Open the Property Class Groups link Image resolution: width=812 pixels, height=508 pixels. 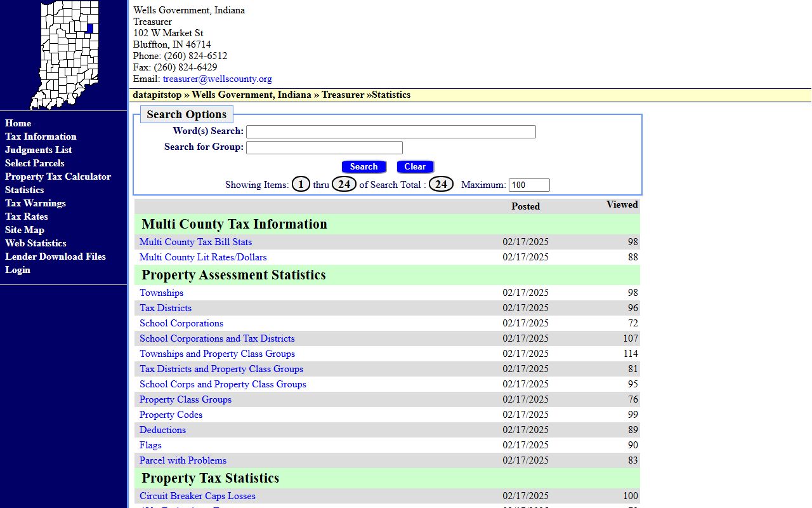point(185,399)
